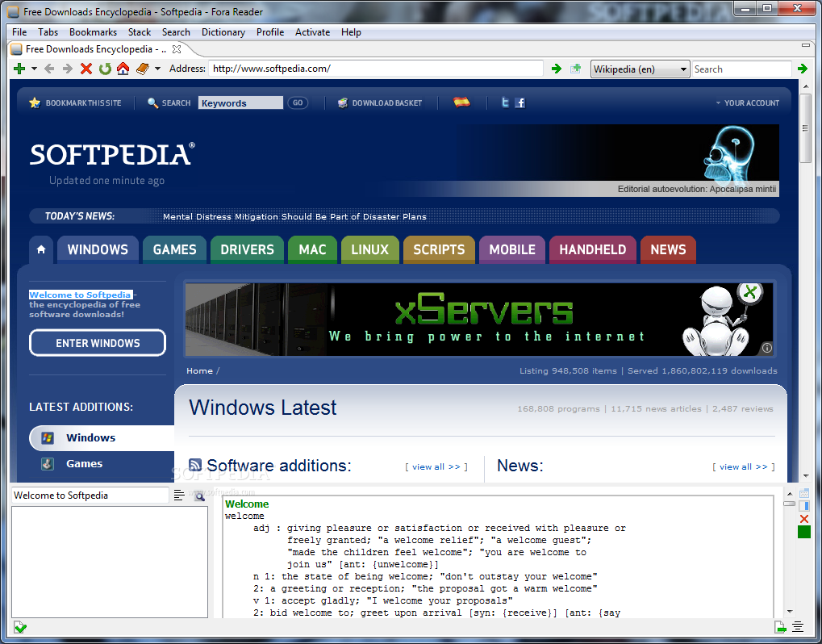
Task: Open the Search menu
Action: [x=176, y=32]
